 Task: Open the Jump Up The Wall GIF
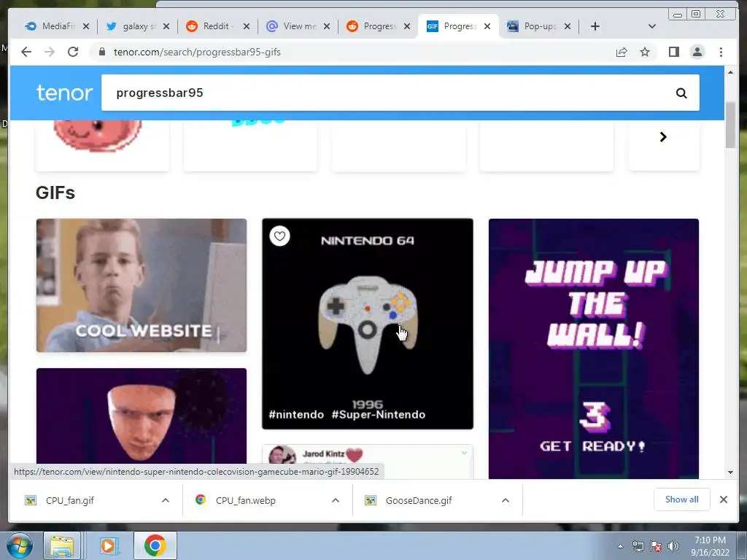click(x=594, y=349)
